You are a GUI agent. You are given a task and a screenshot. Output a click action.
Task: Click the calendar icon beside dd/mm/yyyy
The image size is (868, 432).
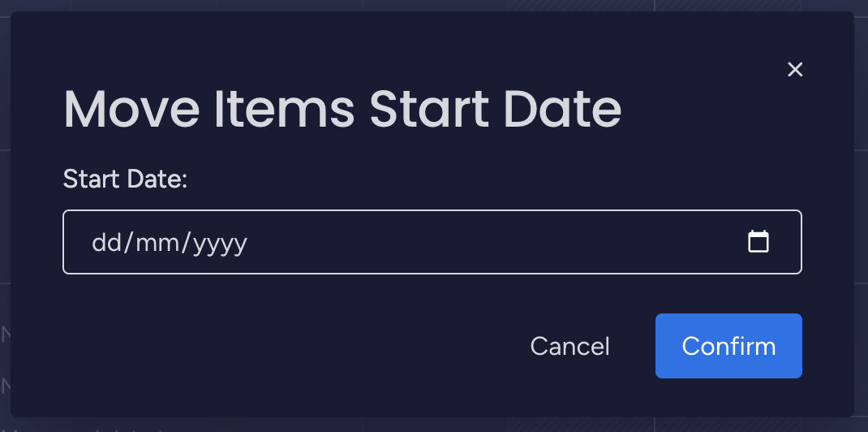coord(758,242)
